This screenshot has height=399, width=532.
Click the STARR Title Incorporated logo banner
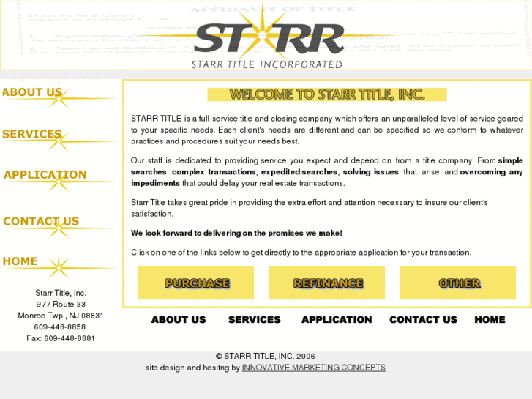[266, 35]
